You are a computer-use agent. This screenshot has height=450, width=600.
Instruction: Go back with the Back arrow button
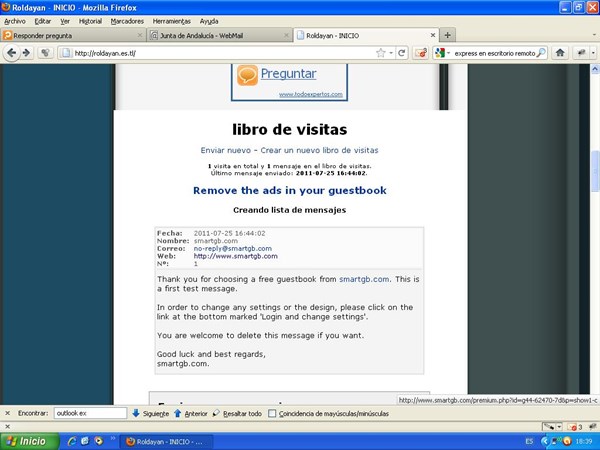[11, 53]
